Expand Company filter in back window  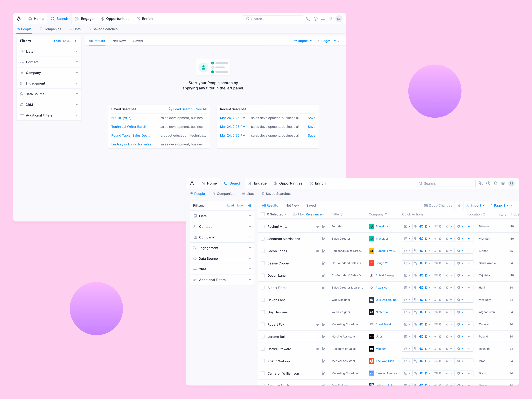coord(49,73)
